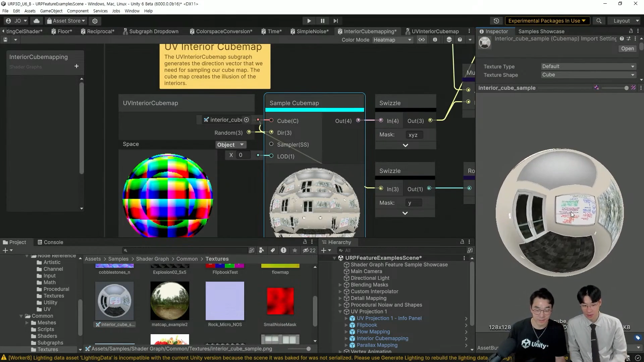
Task: Click the Search by Label tag icon
Action: coord(273,250)
